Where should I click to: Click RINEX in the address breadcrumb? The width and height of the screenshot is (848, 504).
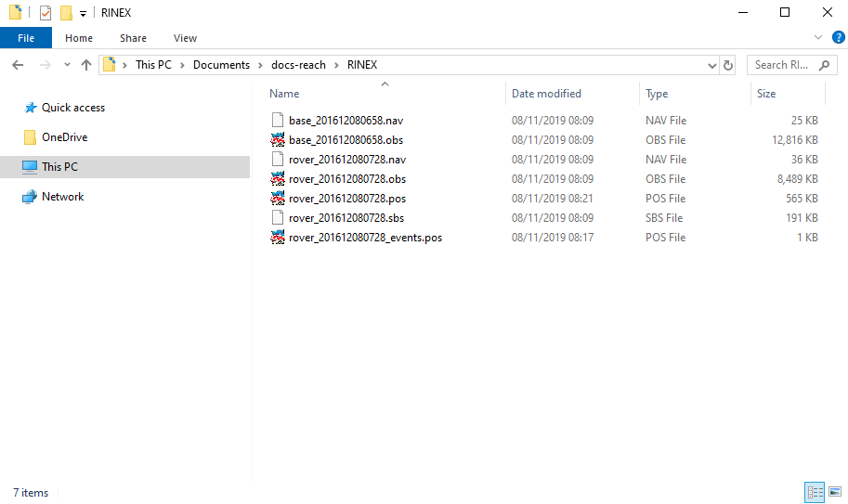362,65
